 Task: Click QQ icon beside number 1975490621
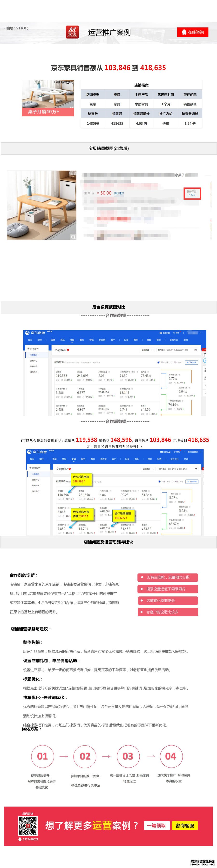pyautogui.click(x=20, y=839)
